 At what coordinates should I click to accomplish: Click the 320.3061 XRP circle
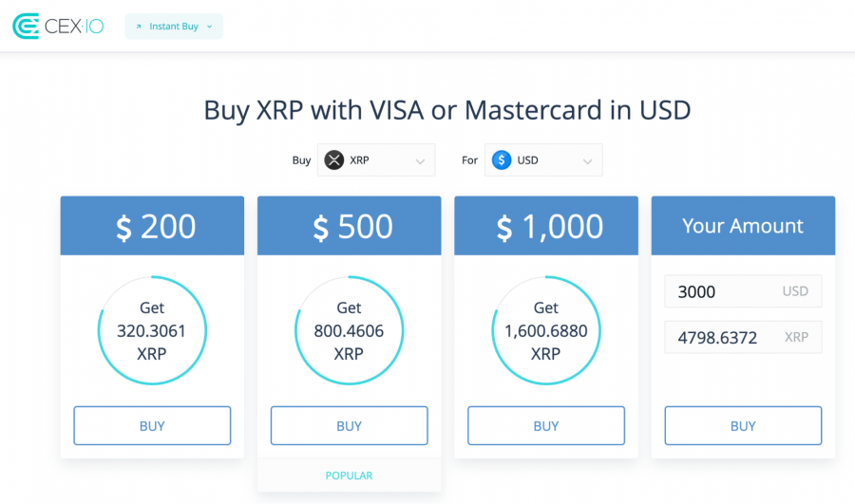152,330
